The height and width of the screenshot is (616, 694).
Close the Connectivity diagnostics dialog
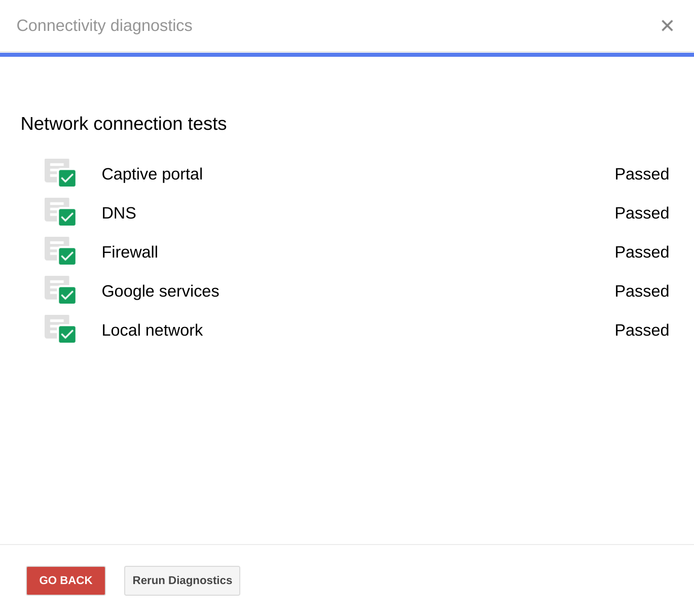pyautogui.click(x=667, y=26)
